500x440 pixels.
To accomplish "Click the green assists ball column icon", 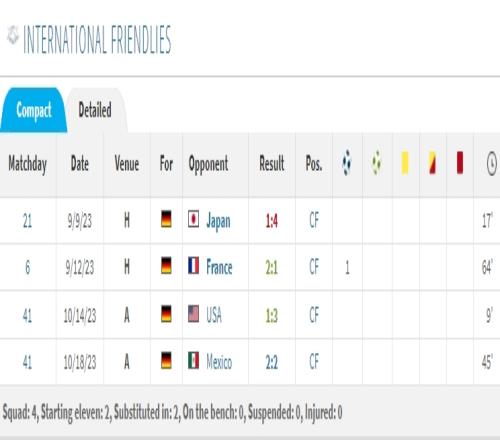I will (x=376, y=163).
